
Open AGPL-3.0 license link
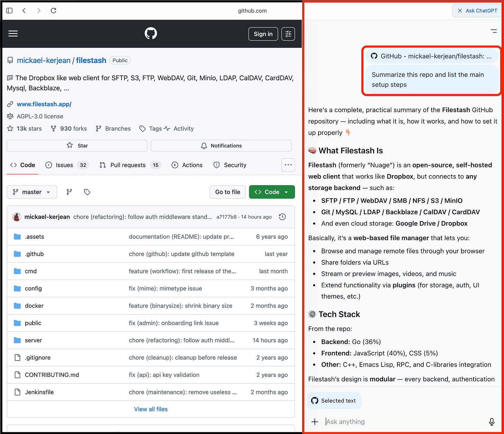tap(40, 116)
